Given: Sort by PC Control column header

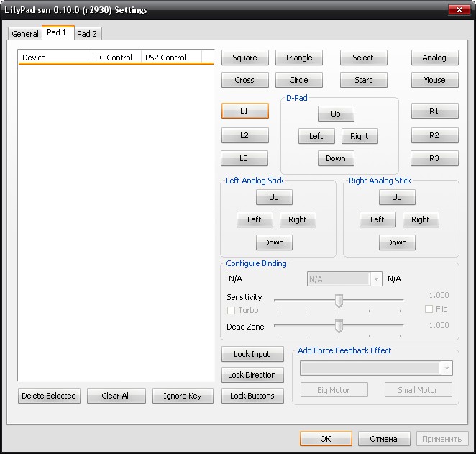Looking at the screenshot, I should click(116, 58).
